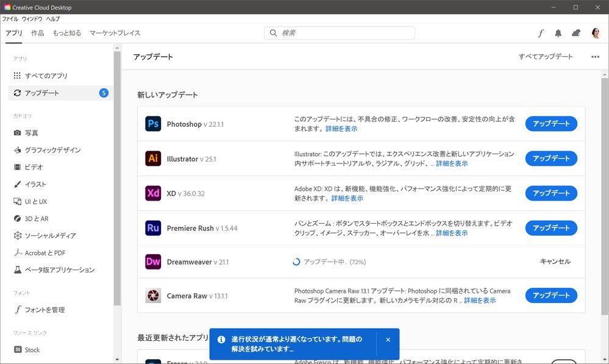
Task: Click the sidebar scroll down arrow
Action: (117, 360)
